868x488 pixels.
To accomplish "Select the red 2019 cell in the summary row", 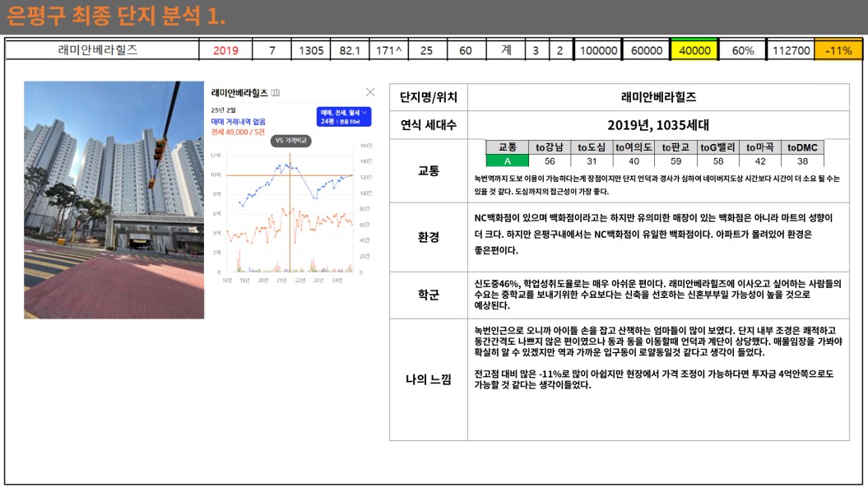I will pyautogui.click(x=225, y=50).
